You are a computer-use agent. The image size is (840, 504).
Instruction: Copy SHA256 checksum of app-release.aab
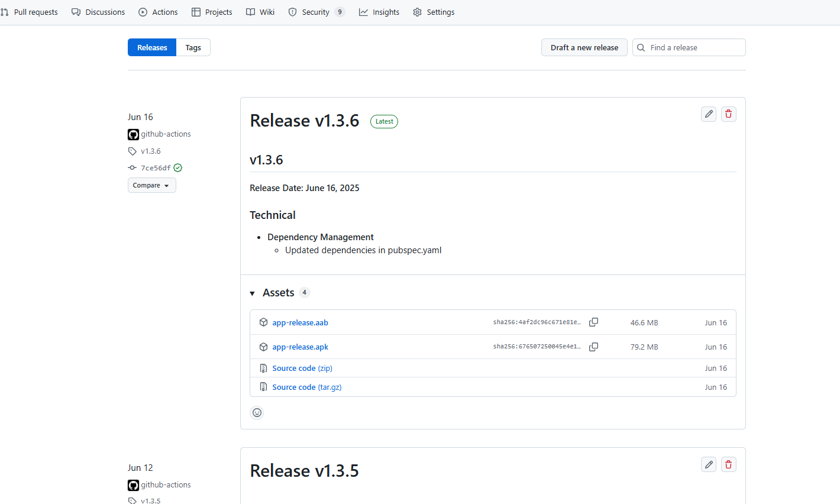click(593, 322)
